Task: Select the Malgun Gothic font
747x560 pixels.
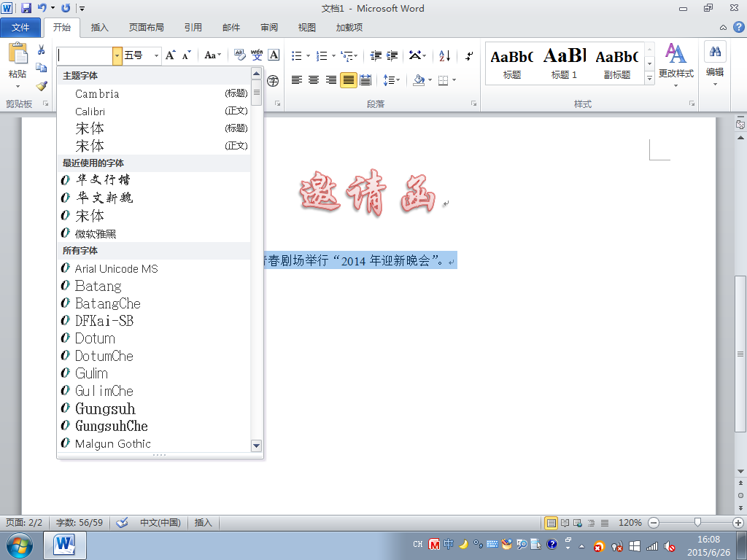Action: tap(154, 443)
